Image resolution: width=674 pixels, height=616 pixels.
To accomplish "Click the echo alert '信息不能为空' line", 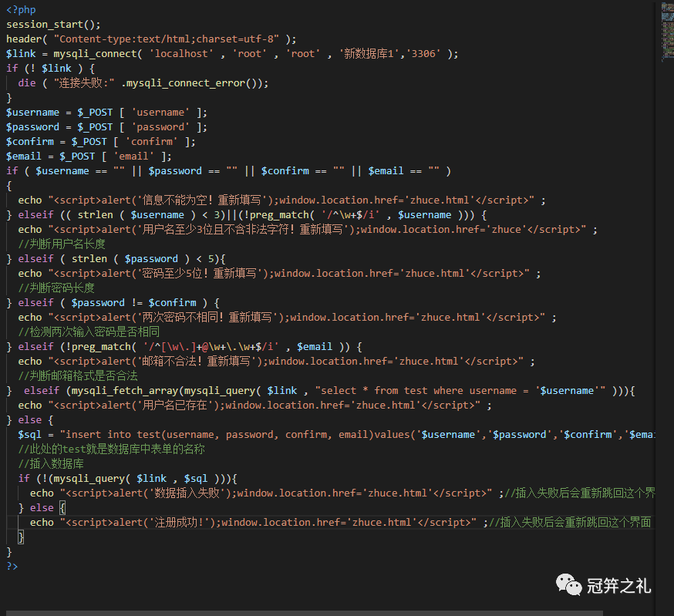I will pos(281,200).
